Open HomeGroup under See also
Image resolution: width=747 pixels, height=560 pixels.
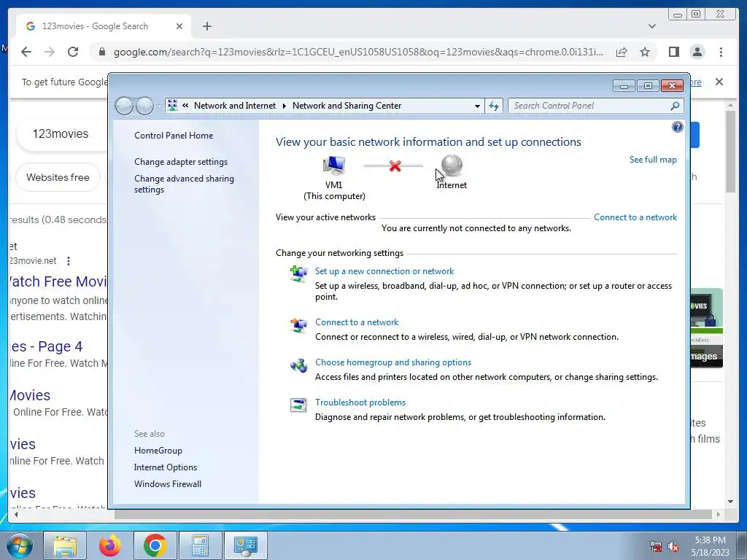pyautogui.click(x=158, y=451)
